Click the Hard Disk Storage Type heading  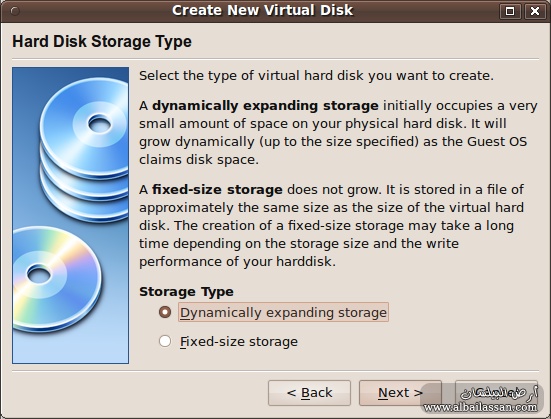pyautogui.click(x=102, y=41)
